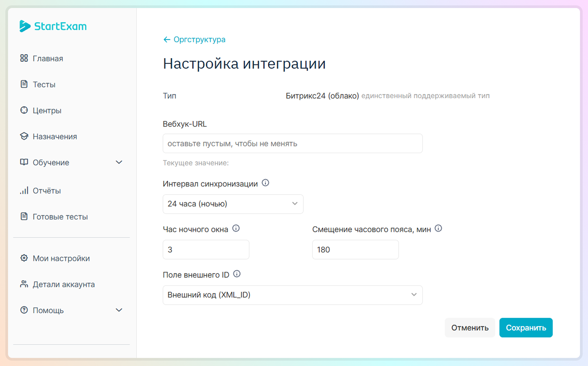Show info for Час ночного окна
The width and height of the screenshot is (588, 366).
click(236, 228)
